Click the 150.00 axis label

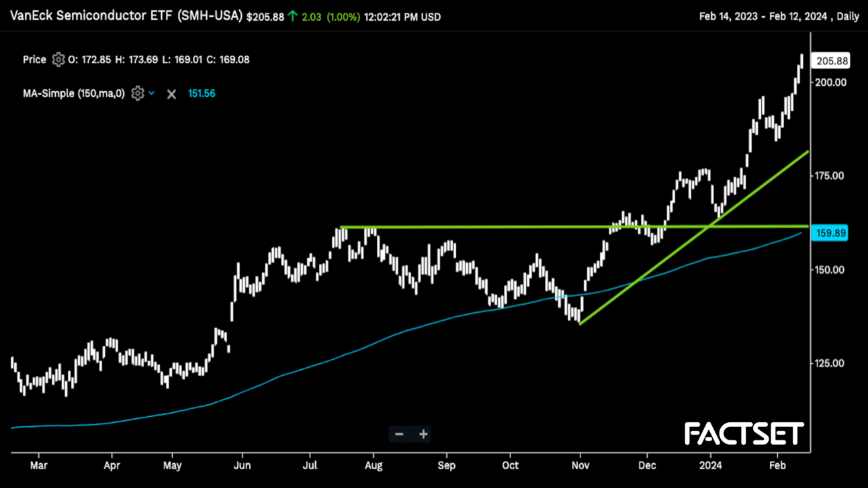coord(831,270)
